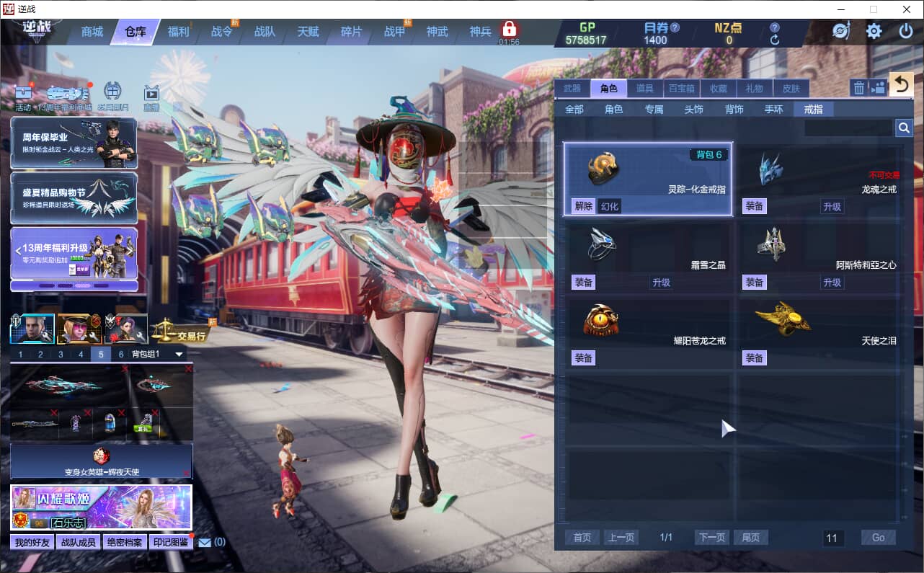
Task: Click the 变身女英雄-辉夜天使 dice icon
Action: [x=101, y=456]
